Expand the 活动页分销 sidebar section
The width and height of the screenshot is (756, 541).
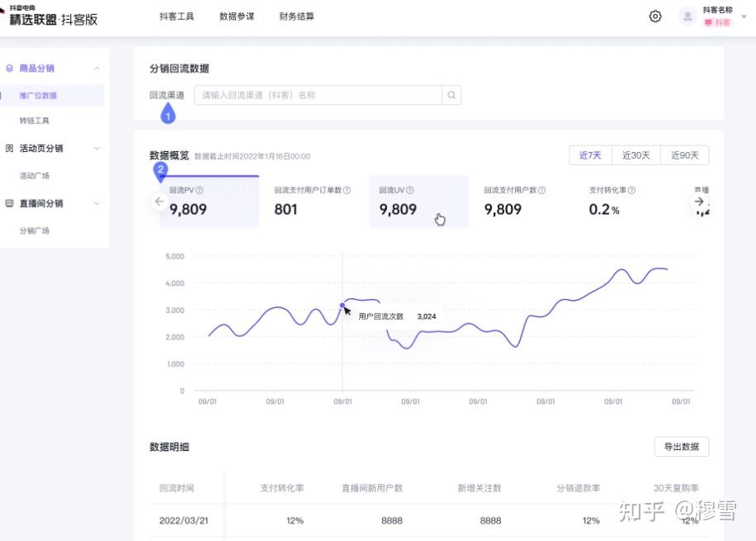(97, 149)
